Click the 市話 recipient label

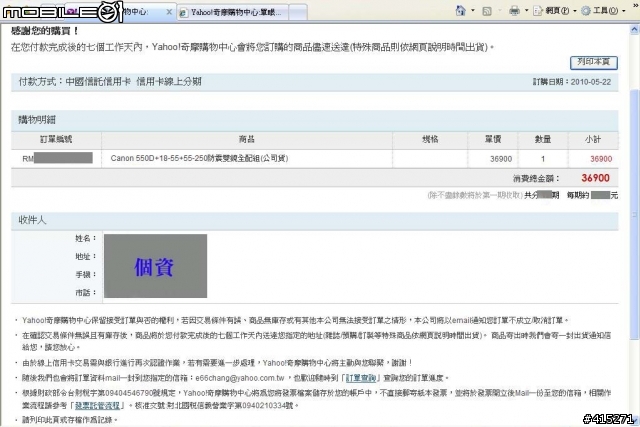click(x=86, y=293)
